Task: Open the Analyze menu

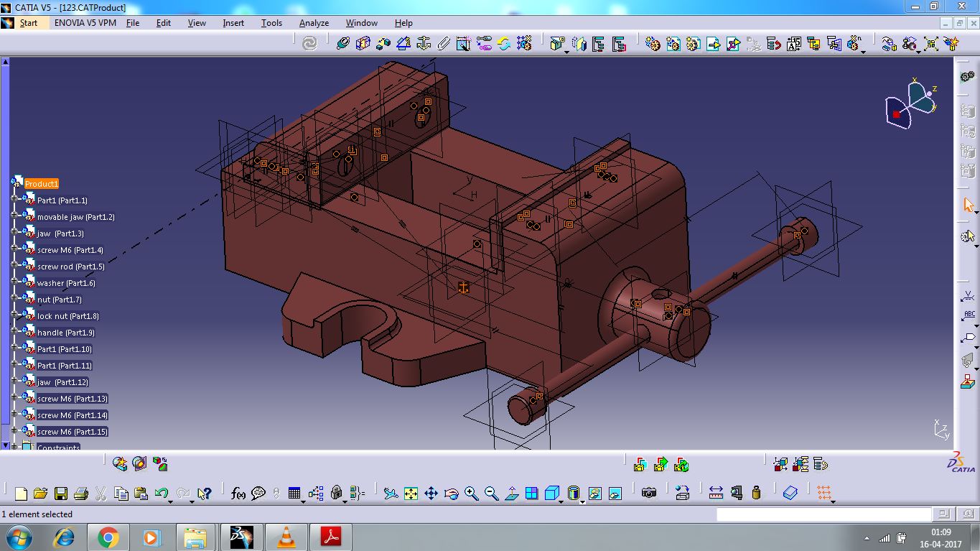Action: click(x=314, y=22)
